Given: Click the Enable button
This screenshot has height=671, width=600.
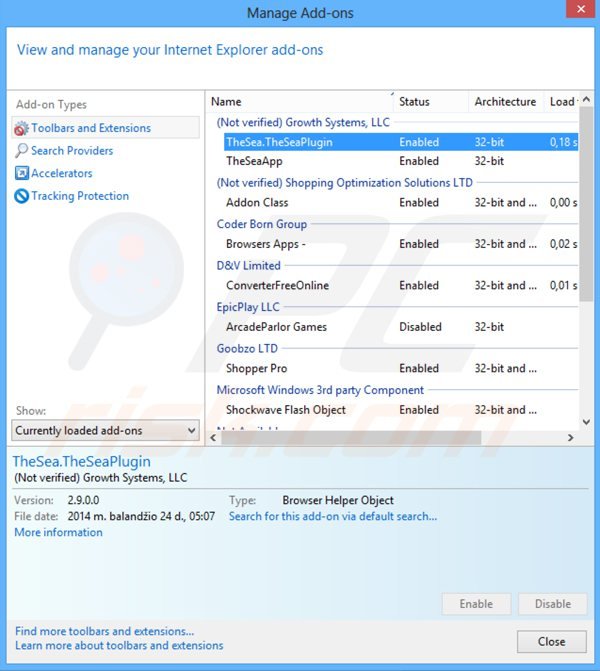Looking at the screenshot, I should coord(476,604).
